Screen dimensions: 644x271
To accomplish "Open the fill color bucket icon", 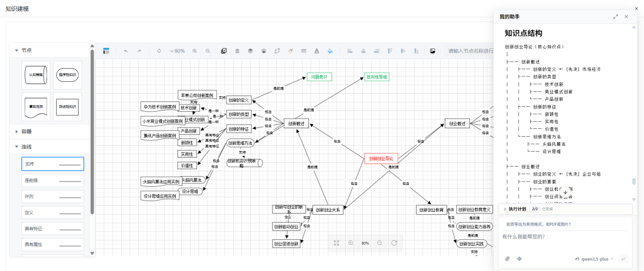I will 330,51.
